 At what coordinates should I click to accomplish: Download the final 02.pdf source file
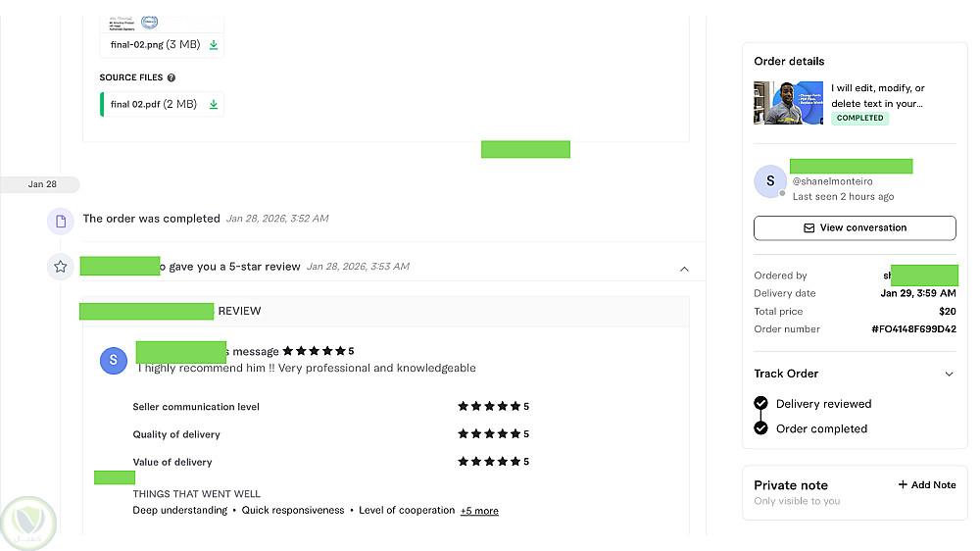coord(214,104)
